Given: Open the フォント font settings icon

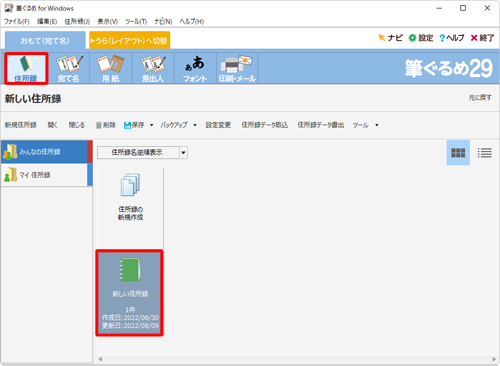Looking at the screenshot, I should [x=195, y=68].
